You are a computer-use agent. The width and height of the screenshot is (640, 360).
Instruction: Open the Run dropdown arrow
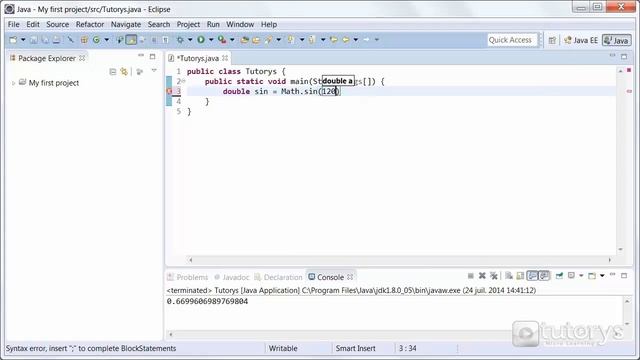[211, 40]
